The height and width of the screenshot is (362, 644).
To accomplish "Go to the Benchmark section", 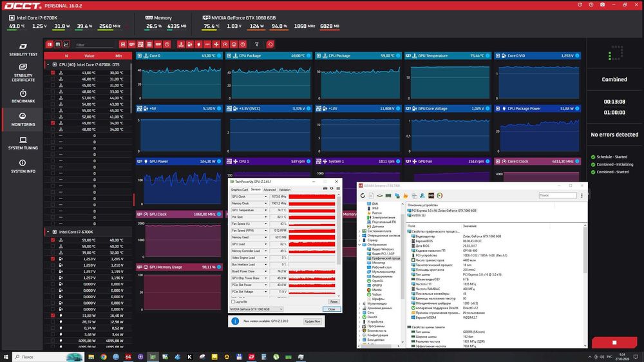I will point(23,96).
